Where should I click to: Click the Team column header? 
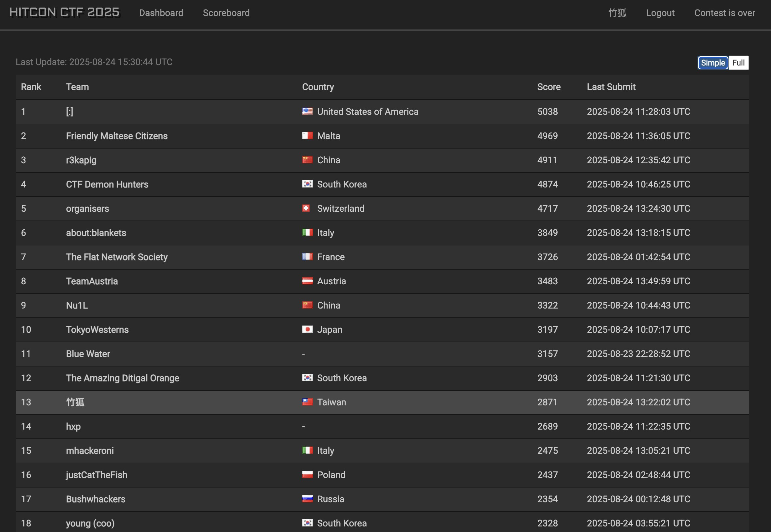coord(77,87)
